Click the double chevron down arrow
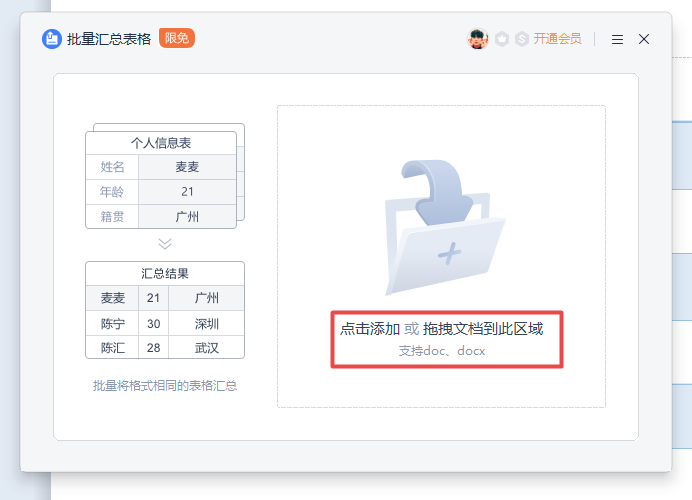Viewport: 692px width, 500px height. tap(165, 243)
